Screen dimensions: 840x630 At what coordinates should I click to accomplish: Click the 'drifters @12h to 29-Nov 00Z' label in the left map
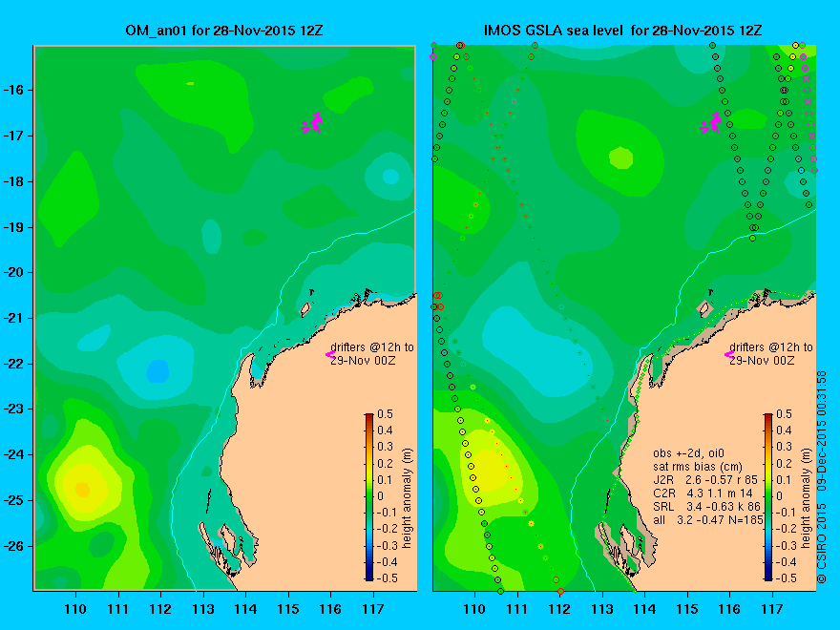click(x=371, y=353)
